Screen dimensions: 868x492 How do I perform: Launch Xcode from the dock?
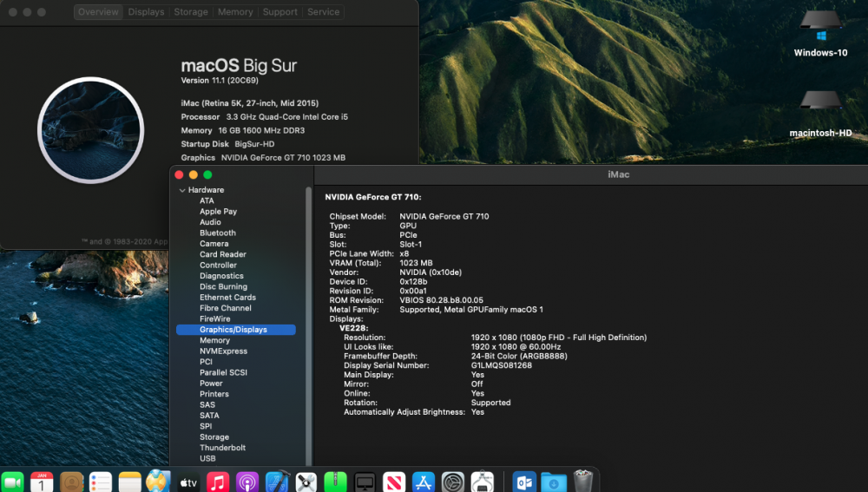[277, 482]
